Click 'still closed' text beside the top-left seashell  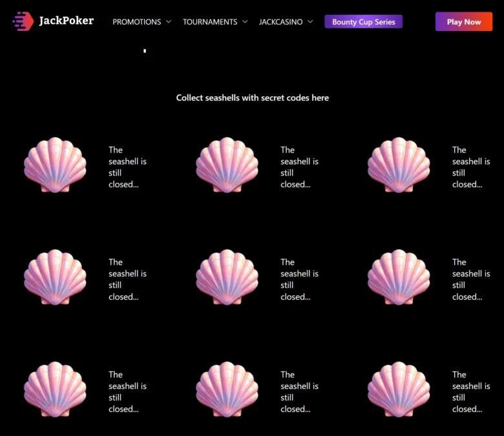click(123, 179)
